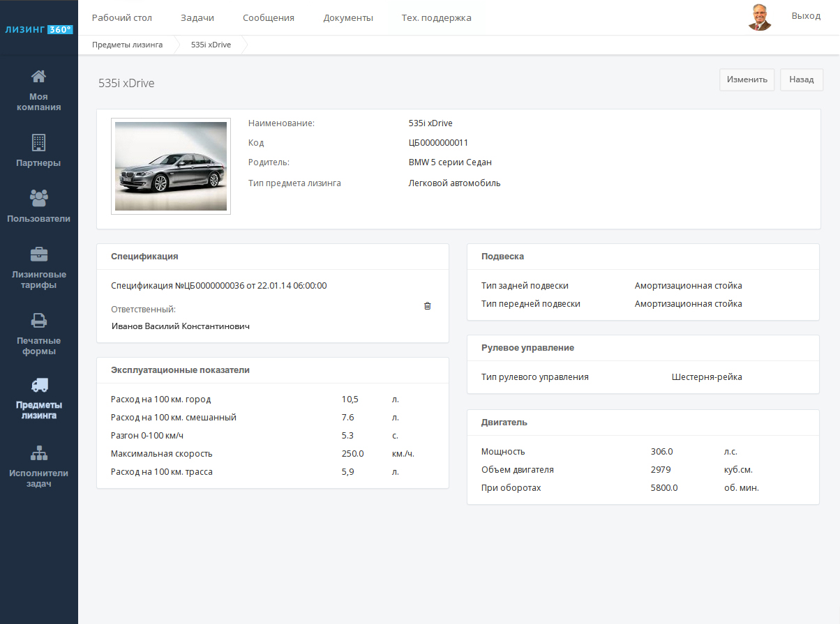This screenshot has width=840, height=624.
Task: Click Расход на 100 км. трасса row
Action: pyautogui.click(x=273, y=472)
